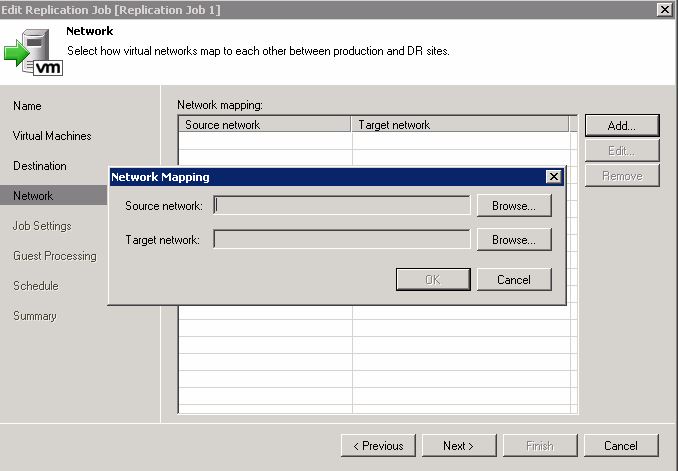Go to the Job Settings step
This screenshot has width=678, height=471.
click(x=42, y=226)
